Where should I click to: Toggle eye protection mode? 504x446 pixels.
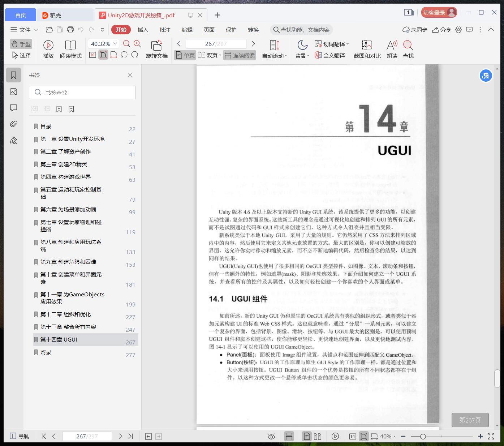(271, 436)
